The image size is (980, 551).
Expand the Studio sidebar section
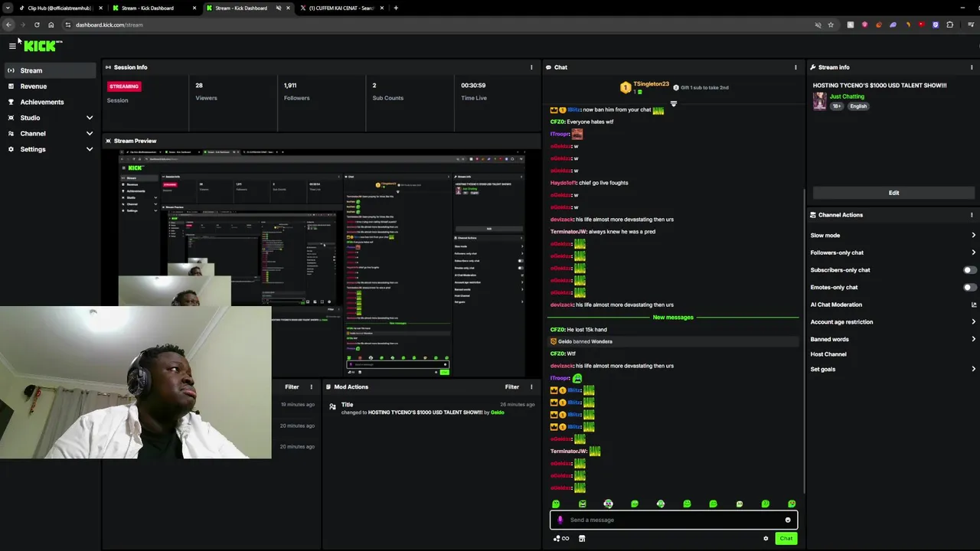51,118
